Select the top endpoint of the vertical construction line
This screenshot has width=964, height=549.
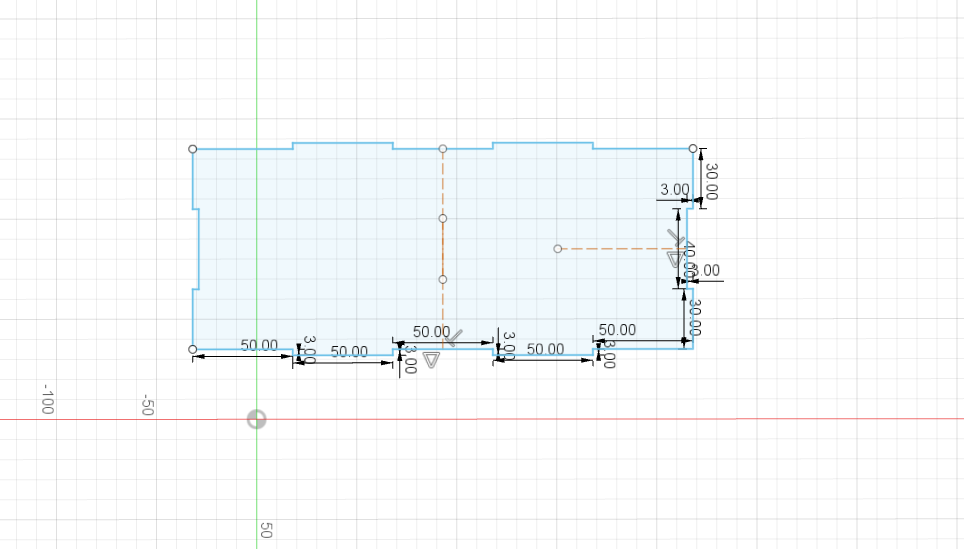443,149
